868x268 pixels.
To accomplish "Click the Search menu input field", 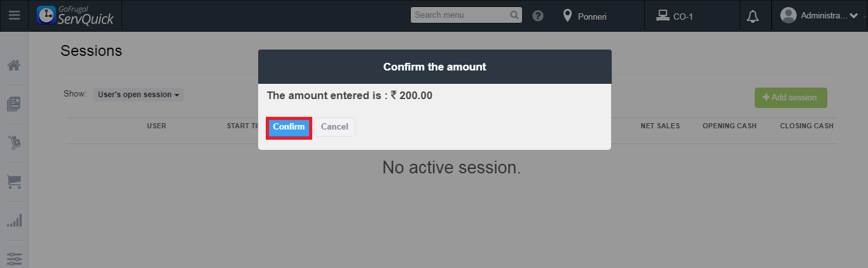I will tap(460, 15).
